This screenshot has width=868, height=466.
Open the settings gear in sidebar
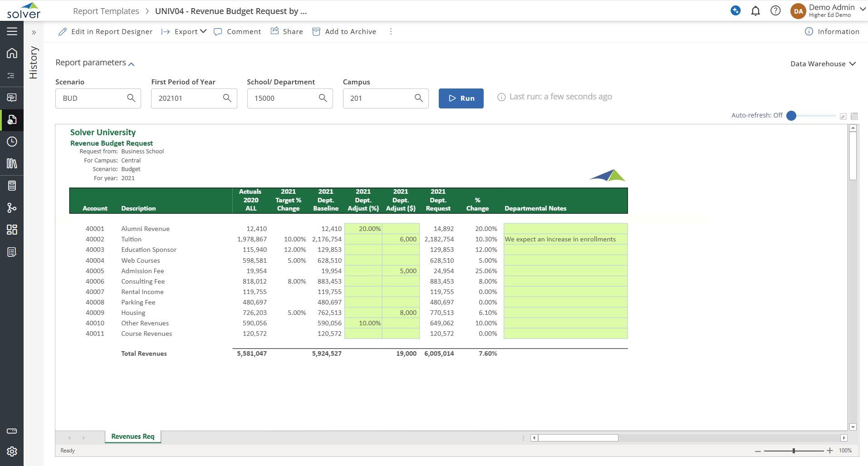pos(12,451)
